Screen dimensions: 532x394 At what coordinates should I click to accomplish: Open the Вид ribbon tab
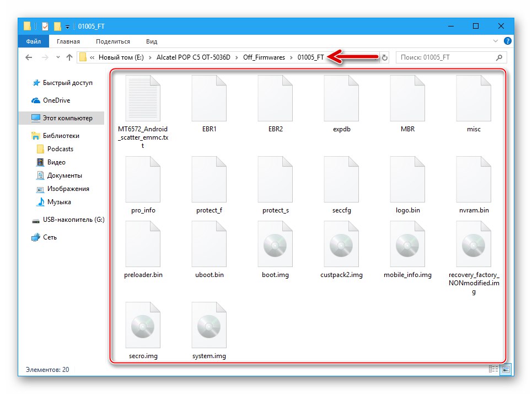coord(152,41)
